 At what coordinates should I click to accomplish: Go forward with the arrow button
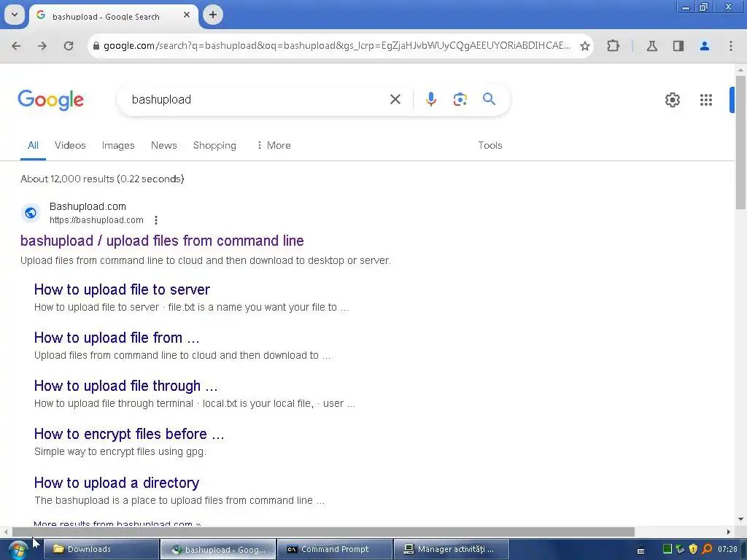pos(42,46)
